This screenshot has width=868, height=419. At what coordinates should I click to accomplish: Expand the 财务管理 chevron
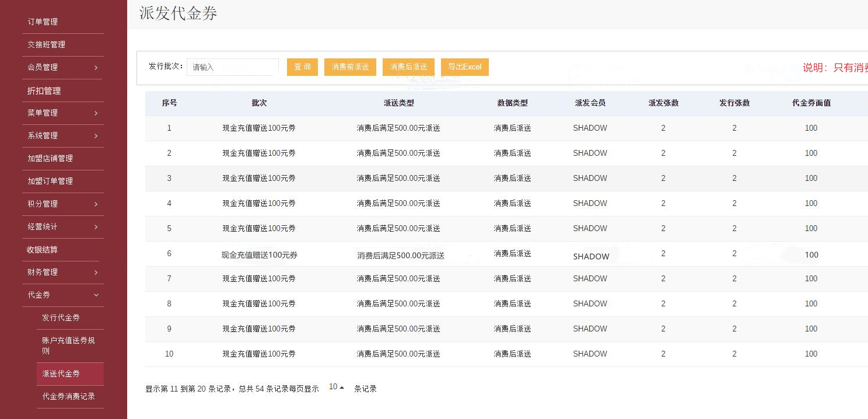point(96,273)
